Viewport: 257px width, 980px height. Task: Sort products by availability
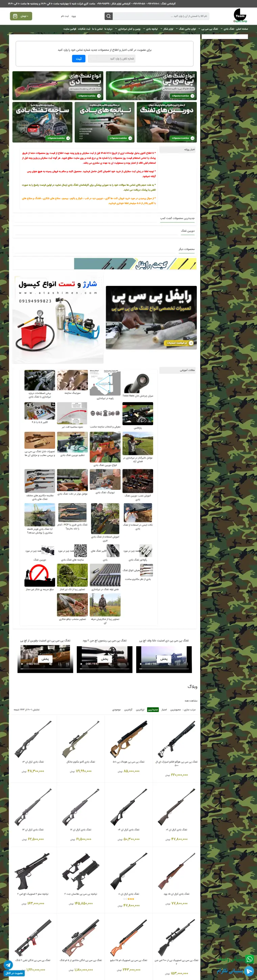coord(117,710)
